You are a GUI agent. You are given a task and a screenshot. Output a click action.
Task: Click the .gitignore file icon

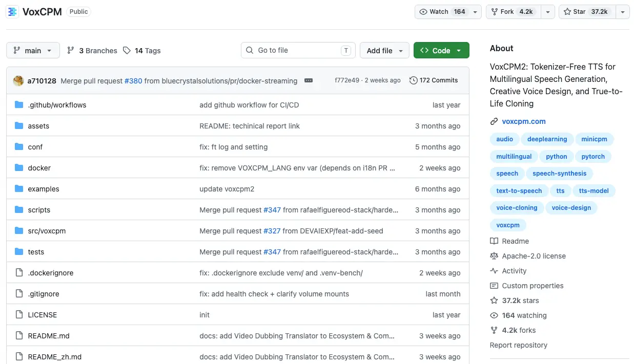pyautogui.click(x=19, y=294)
